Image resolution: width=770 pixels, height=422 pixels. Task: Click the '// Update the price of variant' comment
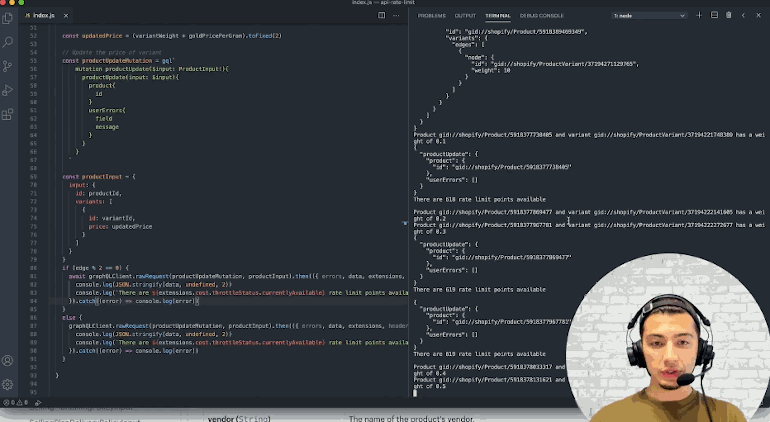[111, 53]
